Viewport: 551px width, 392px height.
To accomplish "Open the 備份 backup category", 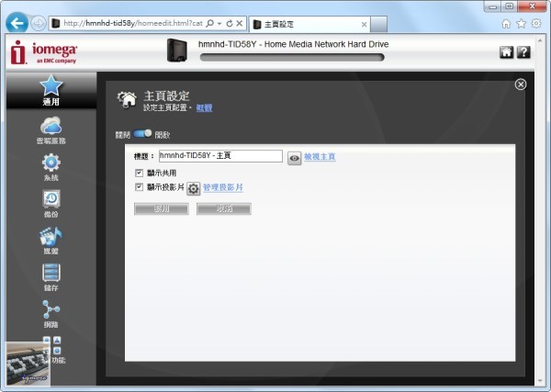I will [x=51, y=204].
